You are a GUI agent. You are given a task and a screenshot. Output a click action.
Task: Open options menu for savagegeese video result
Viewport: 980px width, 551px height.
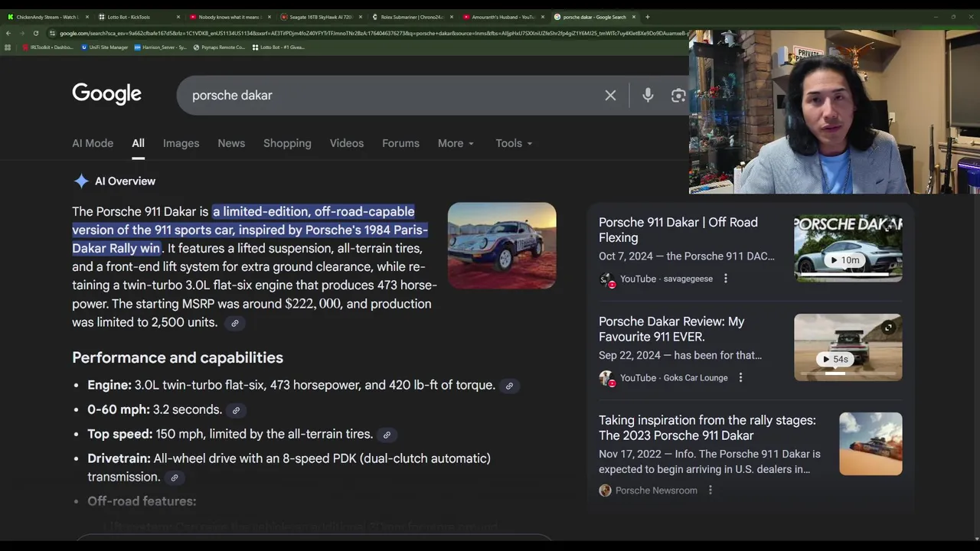click(726, 279)
